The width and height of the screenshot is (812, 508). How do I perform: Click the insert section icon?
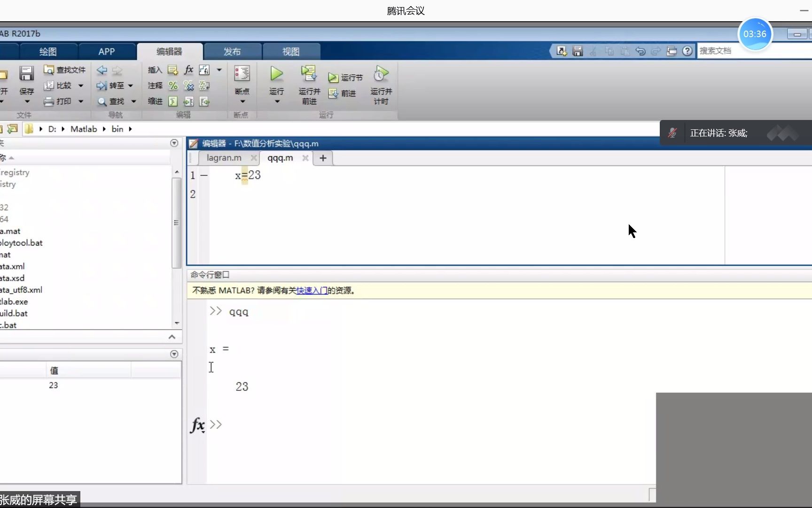click(x=173, y=70)
